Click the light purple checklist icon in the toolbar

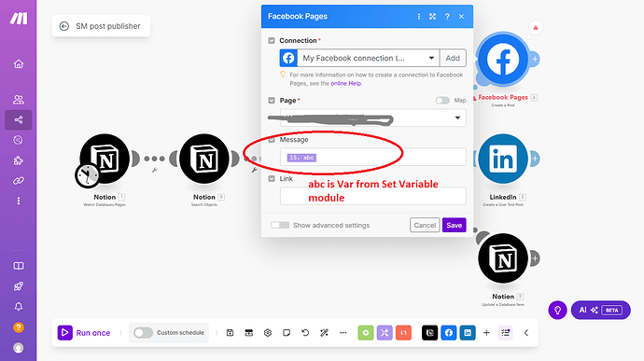[505, 333]
